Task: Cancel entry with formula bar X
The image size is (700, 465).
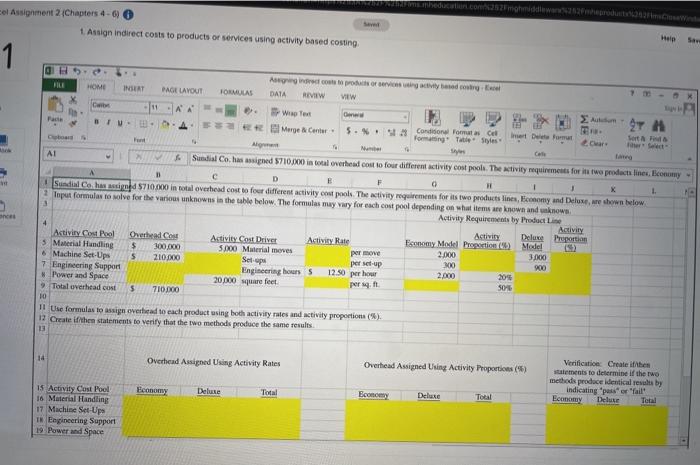Action: 139,157
